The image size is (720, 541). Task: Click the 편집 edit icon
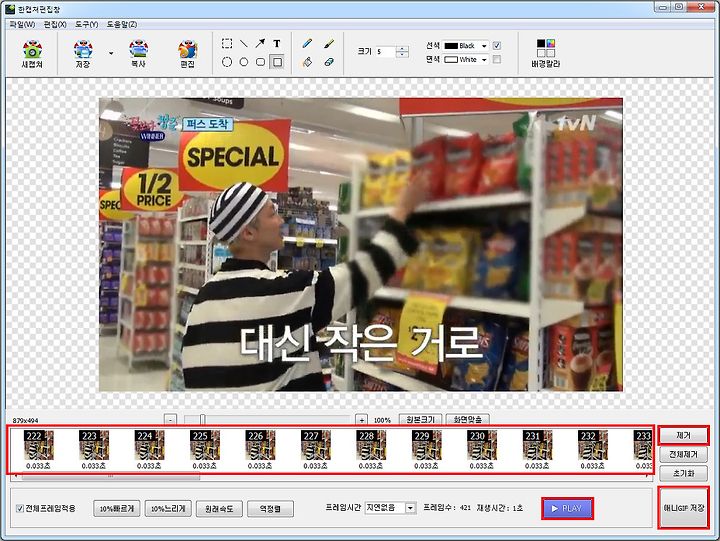click(187, 54)
